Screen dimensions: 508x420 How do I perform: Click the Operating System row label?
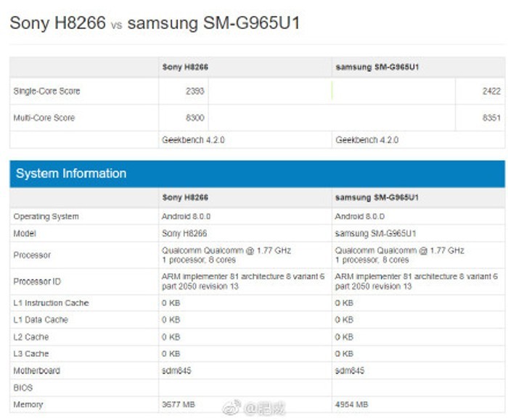coord(46,217)
